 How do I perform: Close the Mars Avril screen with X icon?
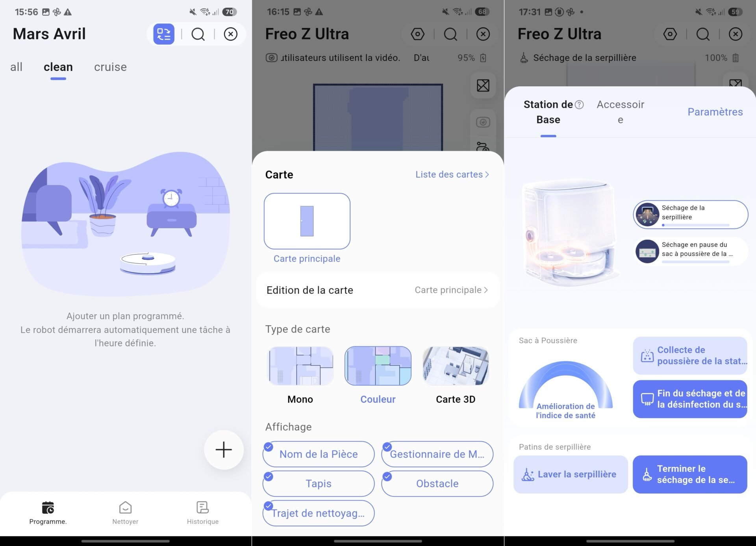231,34
